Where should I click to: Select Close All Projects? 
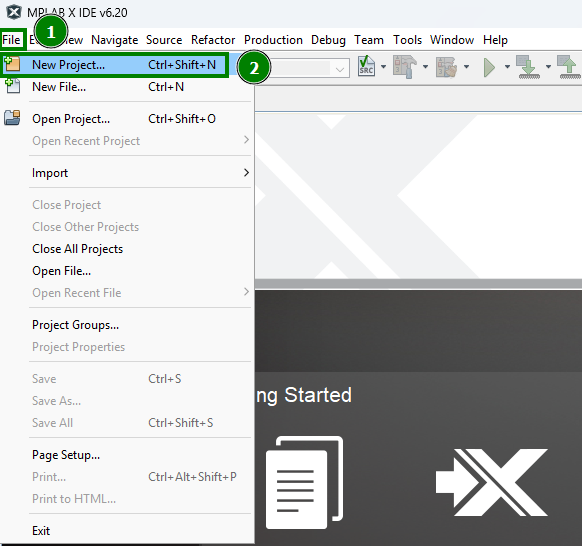tap(78, 249)
